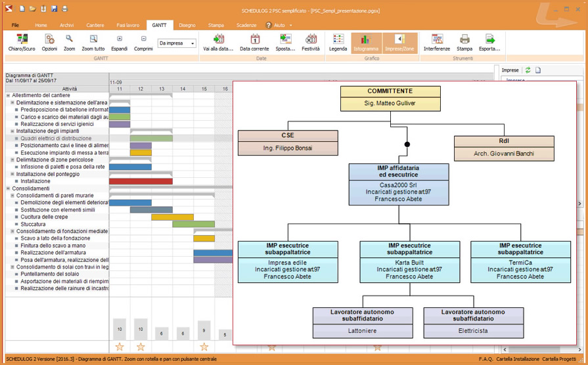Click Zoom tutto to fit everything
This screenshot has width=588, height=365.
coord(93,43)
